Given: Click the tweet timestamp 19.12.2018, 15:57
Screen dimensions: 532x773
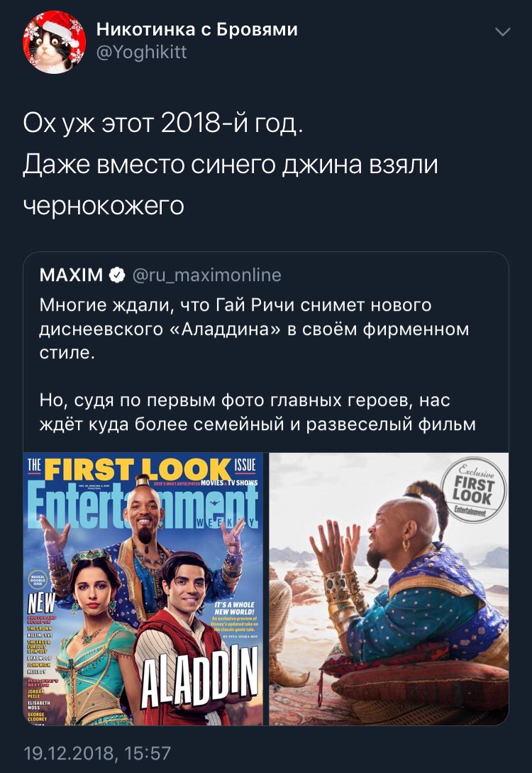Looking at the screenshot, I should pos(98,753).
